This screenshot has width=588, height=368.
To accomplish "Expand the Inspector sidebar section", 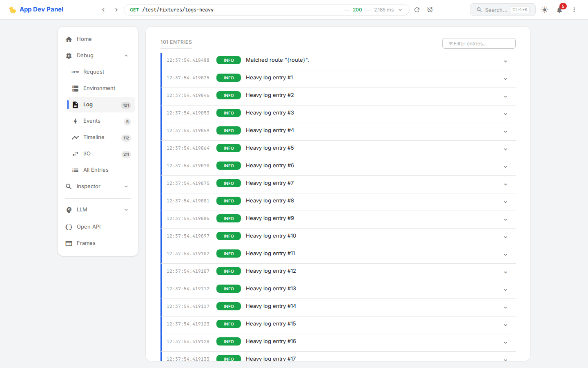I will pyautogui.click(x=126, y=186).
